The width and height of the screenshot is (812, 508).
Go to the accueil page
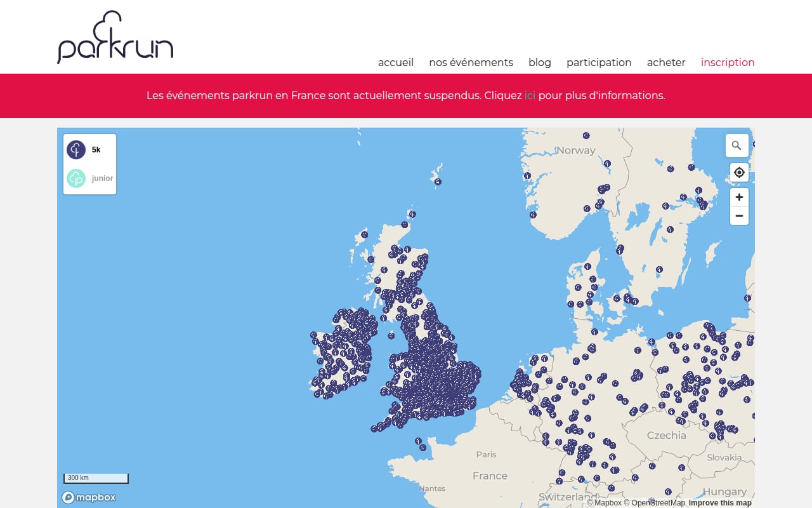[x=396, y=62]
